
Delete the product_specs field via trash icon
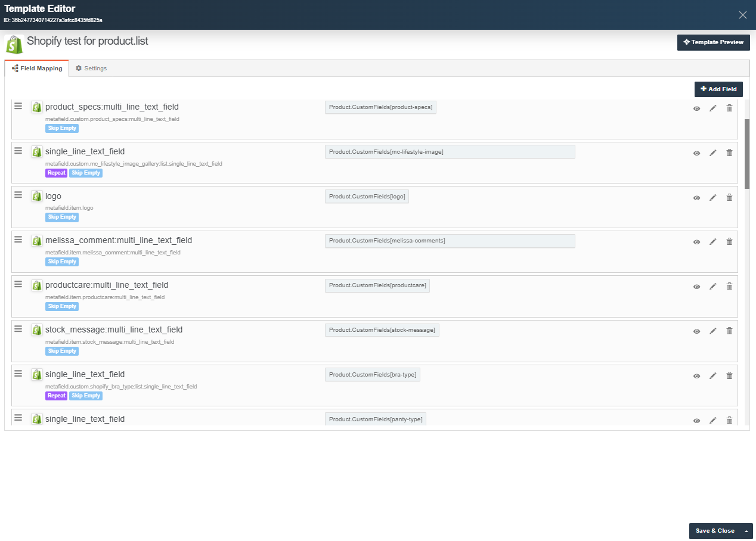tap(729, 108)
